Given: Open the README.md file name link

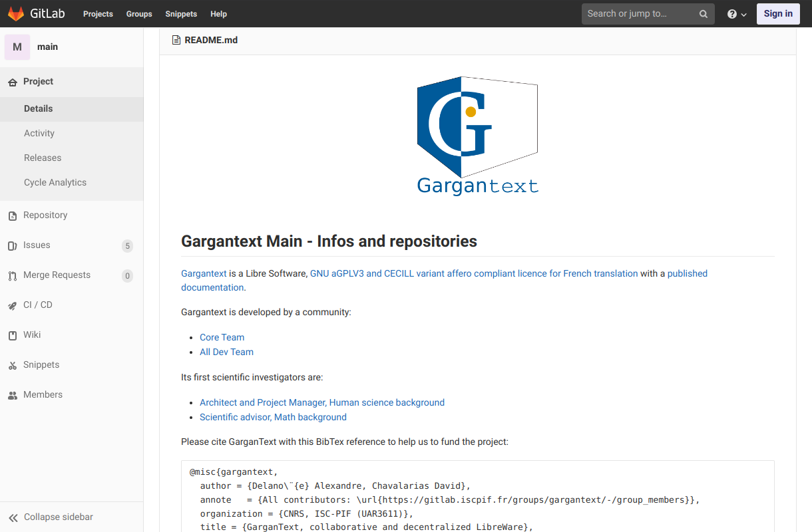Looking at the screenshot, I should pos(211,40).
